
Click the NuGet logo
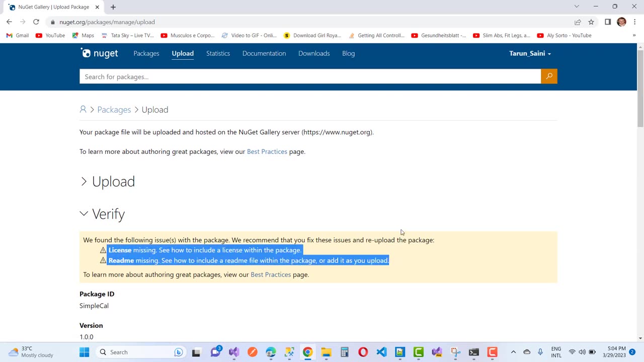[99, 53]
